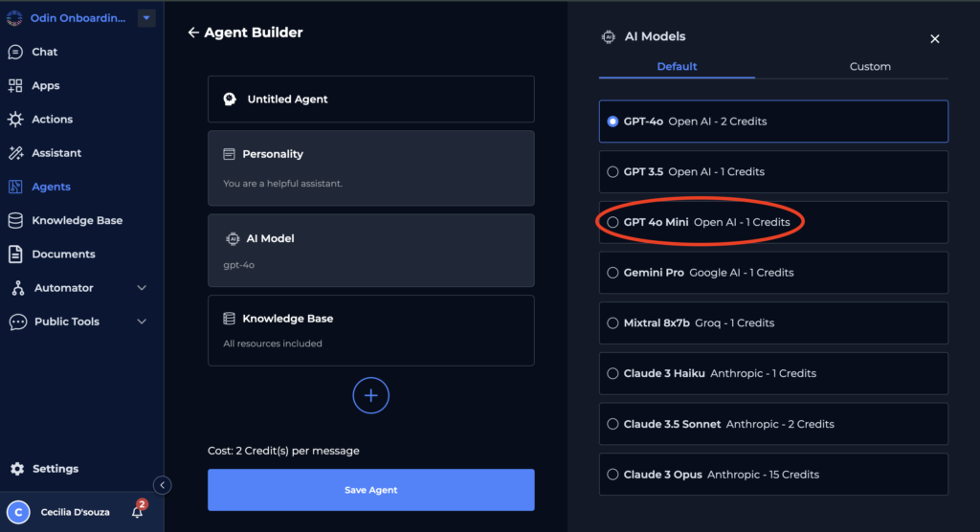The height and width of the screenshot is (532, 980).
Task: Open Apps from the sidebar menu
Action: 46,86
